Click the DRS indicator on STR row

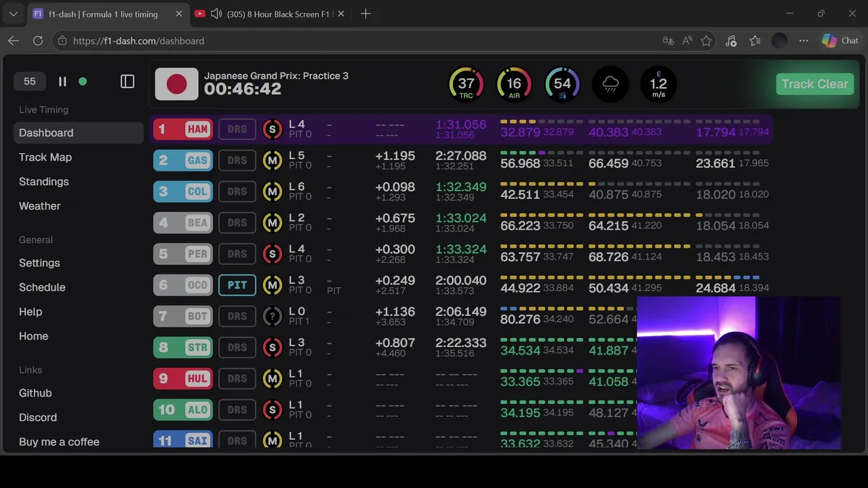(x=237, y=347)
